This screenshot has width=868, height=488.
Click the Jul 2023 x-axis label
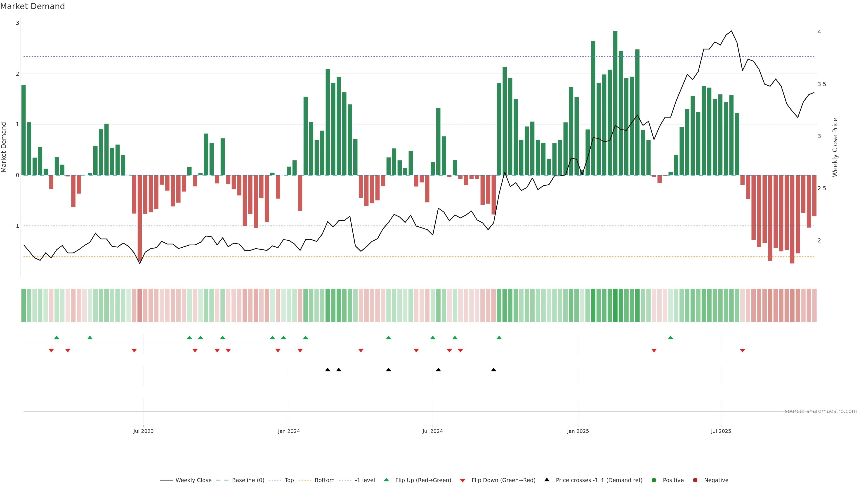(x=143, y=431)
